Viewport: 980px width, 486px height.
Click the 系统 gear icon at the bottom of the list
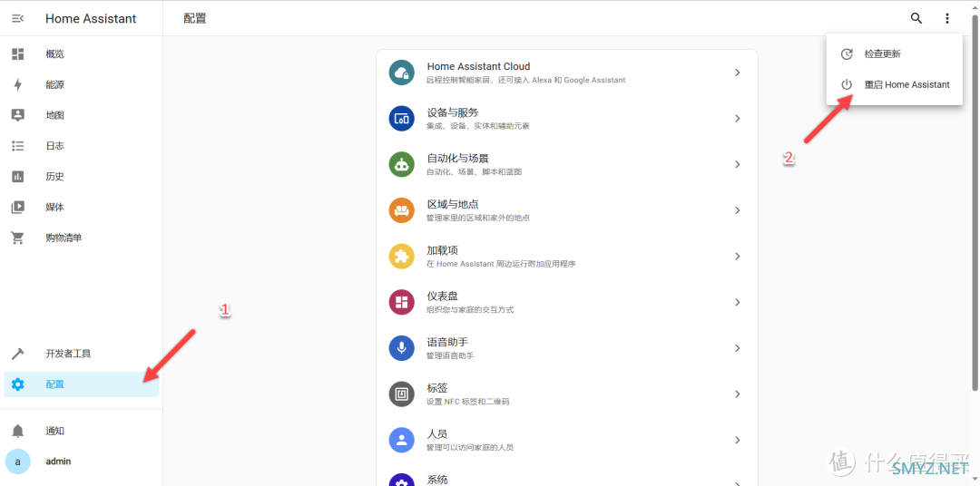pyautogui.click(x=402, y=480)
